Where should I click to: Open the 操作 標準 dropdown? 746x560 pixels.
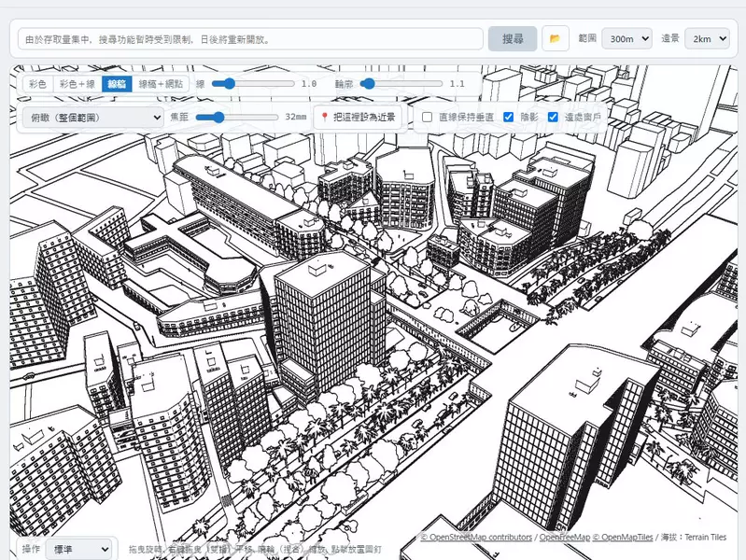tap(81, 549)
